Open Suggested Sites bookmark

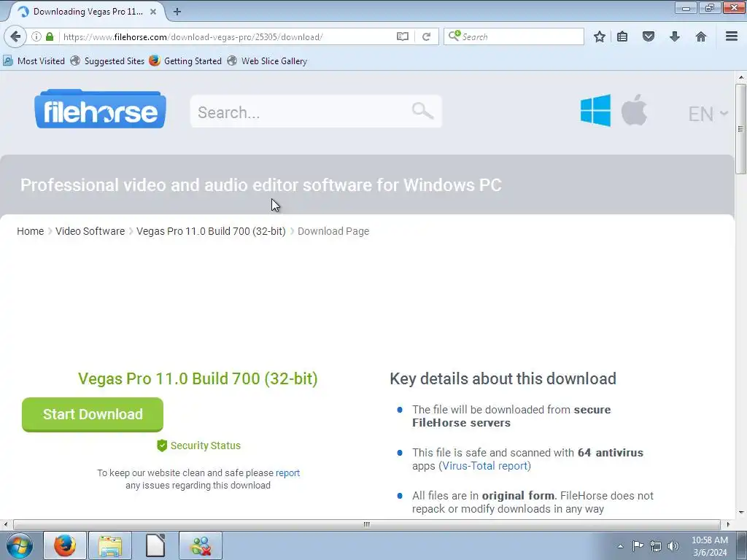click(107, 61)
